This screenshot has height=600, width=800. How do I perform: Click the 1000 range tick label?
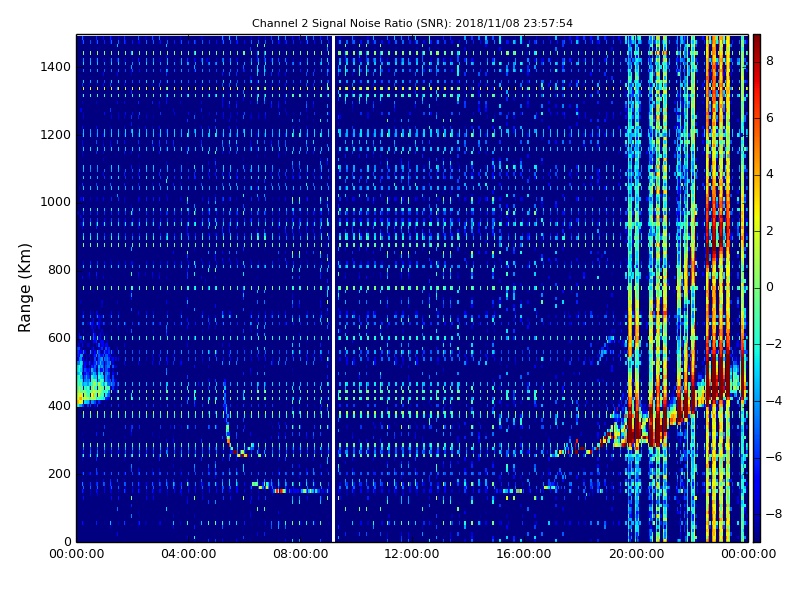[56, 202]
